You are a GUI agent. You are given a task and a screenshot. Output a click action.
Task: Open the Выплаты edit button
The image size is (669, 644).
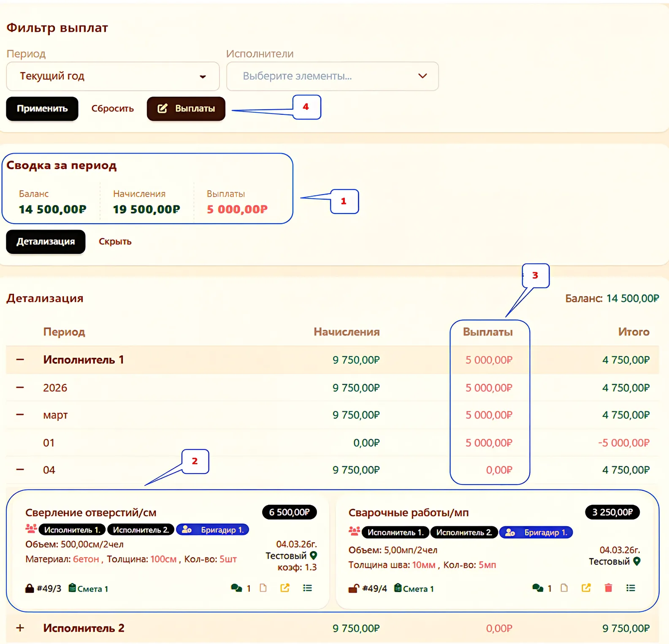(x=186, y=109)
